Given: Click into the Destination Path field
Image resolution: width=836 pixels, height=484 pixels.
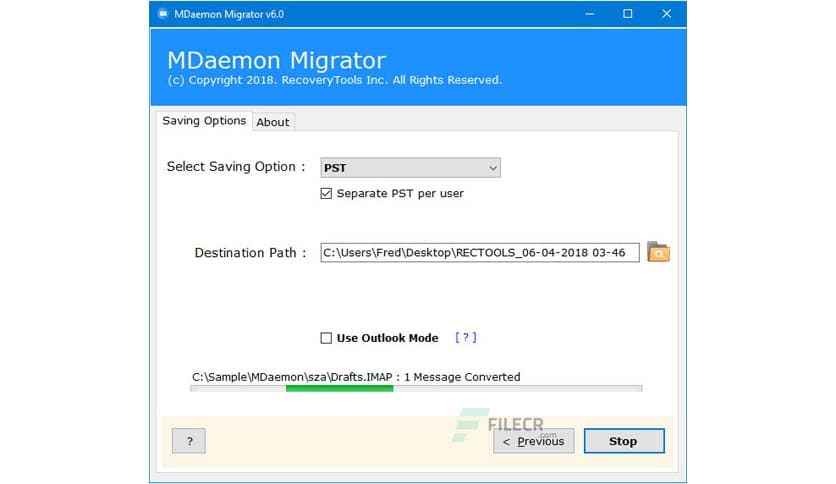Looking at the screenshot, I should 479,252.
